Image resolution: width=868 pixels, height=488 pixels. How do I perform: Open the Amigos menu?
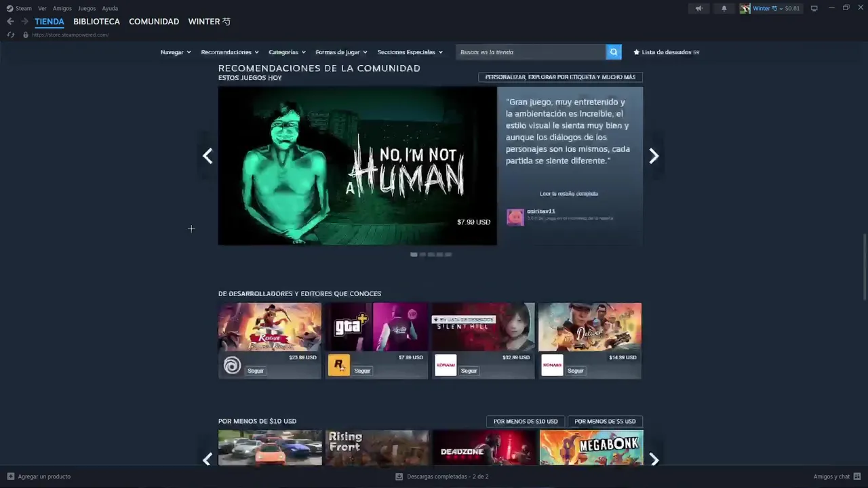click(62, 8)
